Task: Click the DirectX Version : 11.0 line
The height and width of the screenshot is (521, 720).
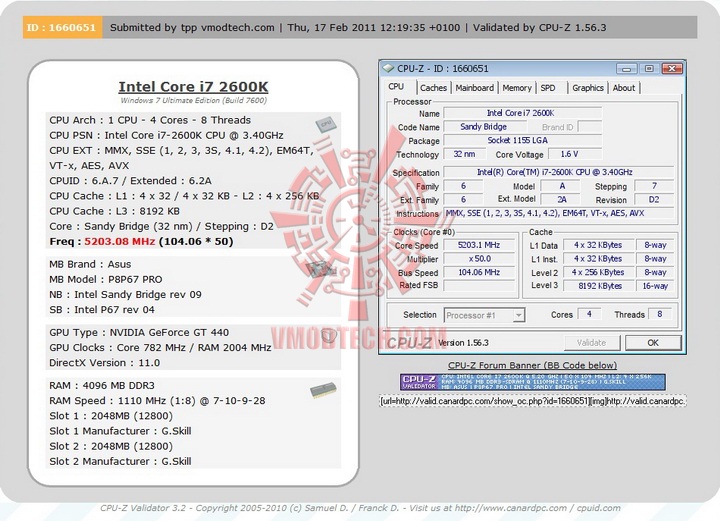Action: click(x=105, y=363)
